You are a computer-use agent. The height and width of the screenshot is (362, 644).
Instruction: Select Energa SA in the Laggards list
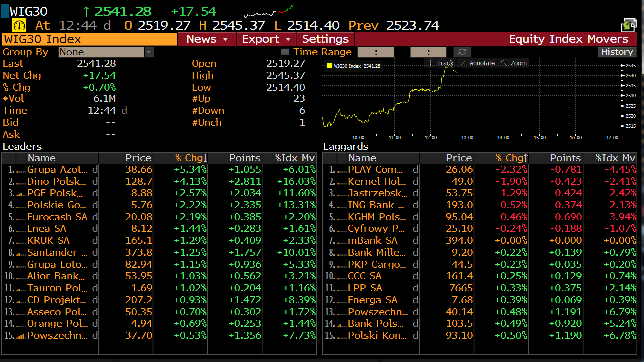click(373, 300)
